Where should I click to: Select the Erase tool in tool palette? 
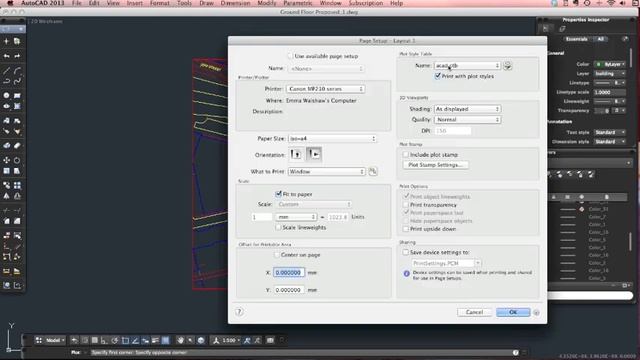pyautogui.click(x=17, y=145)
